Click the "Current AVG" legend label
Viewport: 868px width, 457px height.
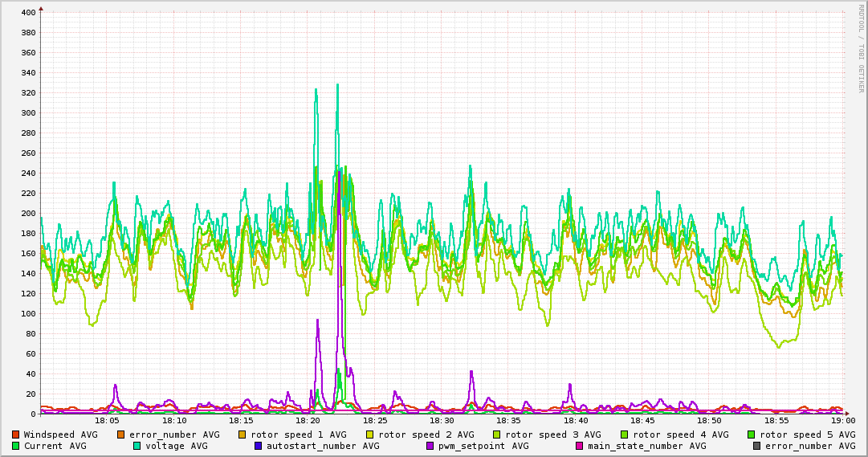click(55, 446)
